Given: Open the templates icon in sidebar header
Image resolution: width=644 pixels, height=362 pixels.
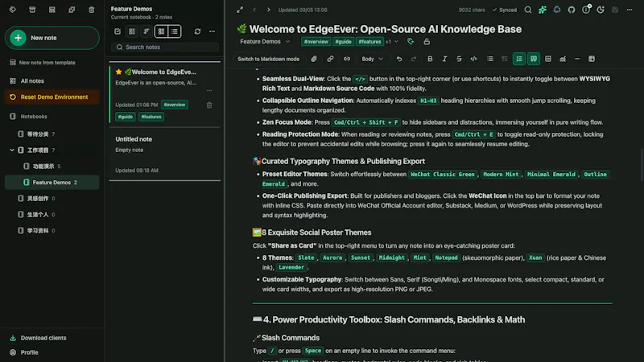Looking at the screenshot, I should pyautogui.click(x=52, y=10).
